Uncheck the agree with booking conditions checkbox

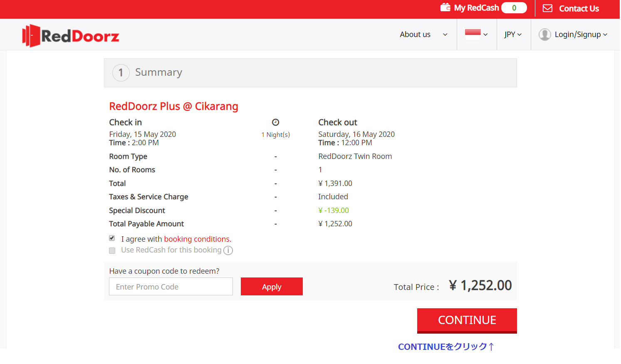(112, 238)
